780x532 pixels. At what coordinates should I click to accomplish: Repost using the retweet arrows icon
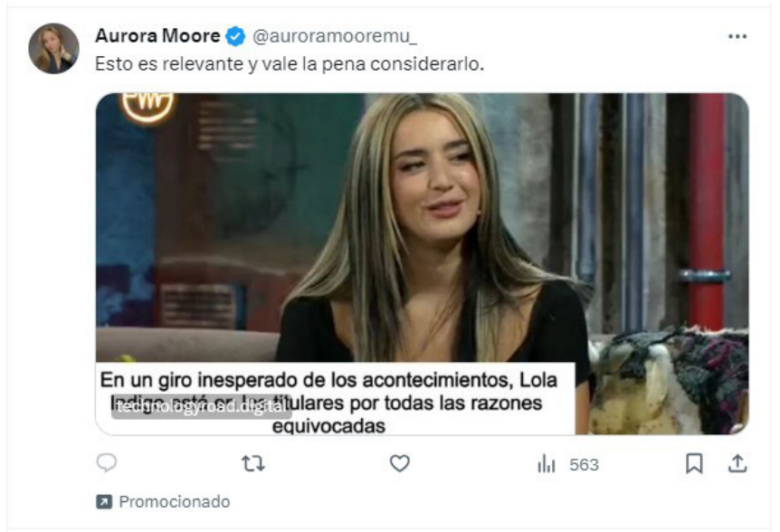(x=253, y=463)
